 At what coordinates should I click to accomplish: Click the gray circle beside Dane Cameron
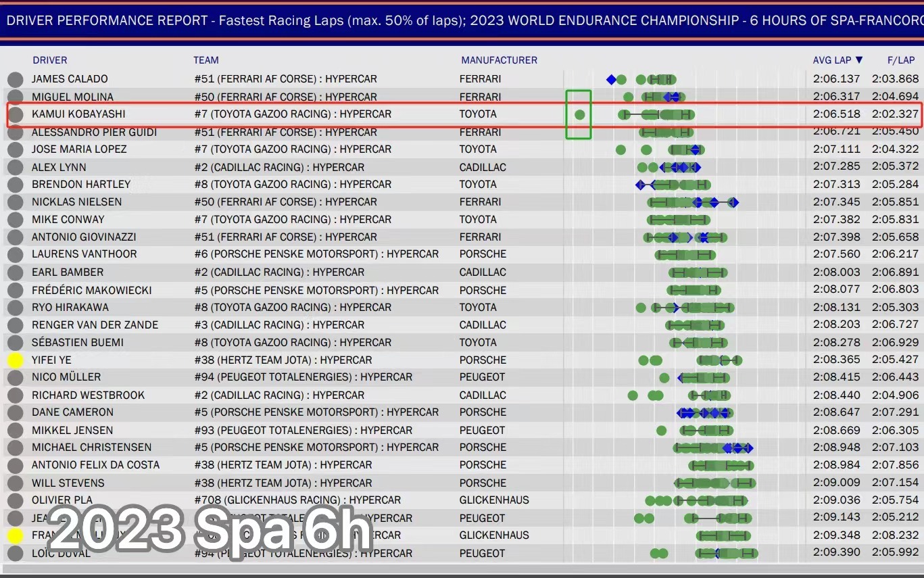[x=15, y=413]
